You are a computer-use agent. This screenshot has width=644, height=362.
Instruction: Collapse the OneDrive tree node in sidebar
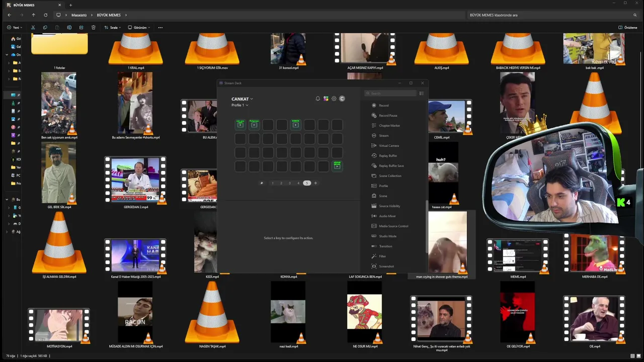tap(7, 55)
